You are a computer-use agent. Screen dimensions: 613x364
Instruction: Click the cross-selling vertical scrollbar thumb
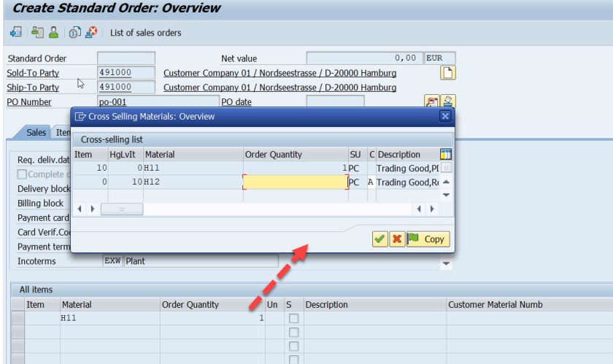(x=446, y=168)
